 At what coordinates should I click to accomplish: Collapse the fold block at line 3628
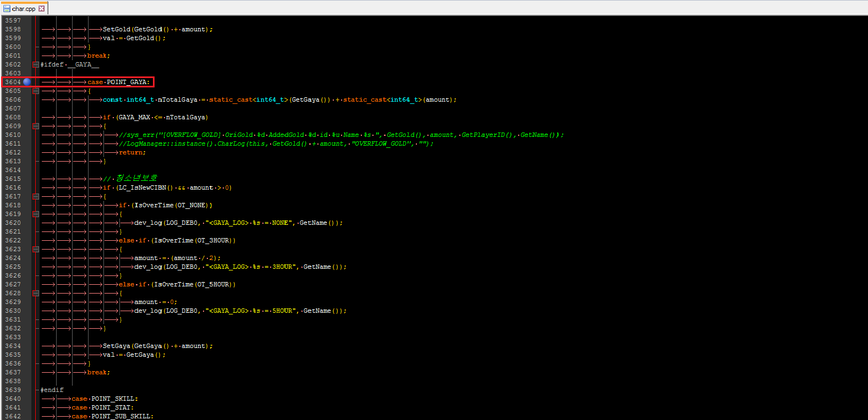click(36, 293)
